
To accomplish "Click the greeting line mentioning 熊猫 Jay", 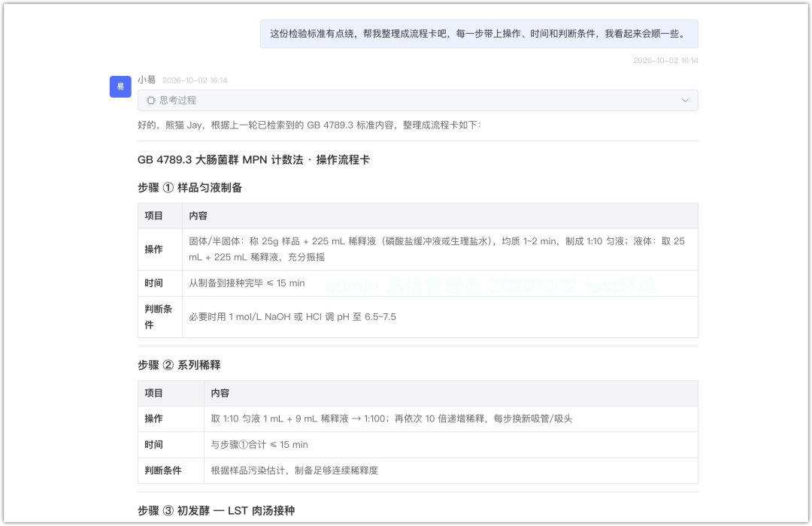I will [x=309, y=125].
